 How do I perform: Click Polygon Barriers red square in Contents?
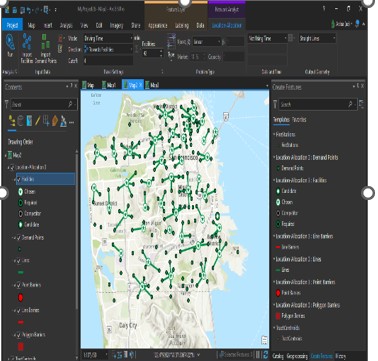21,346
